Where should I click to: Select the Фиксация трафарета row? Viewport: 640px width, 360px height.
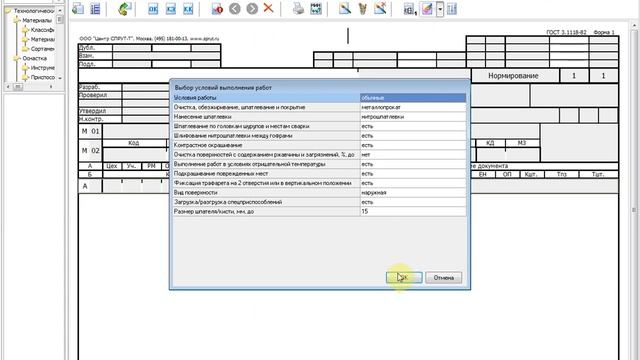tap(266, 183)
